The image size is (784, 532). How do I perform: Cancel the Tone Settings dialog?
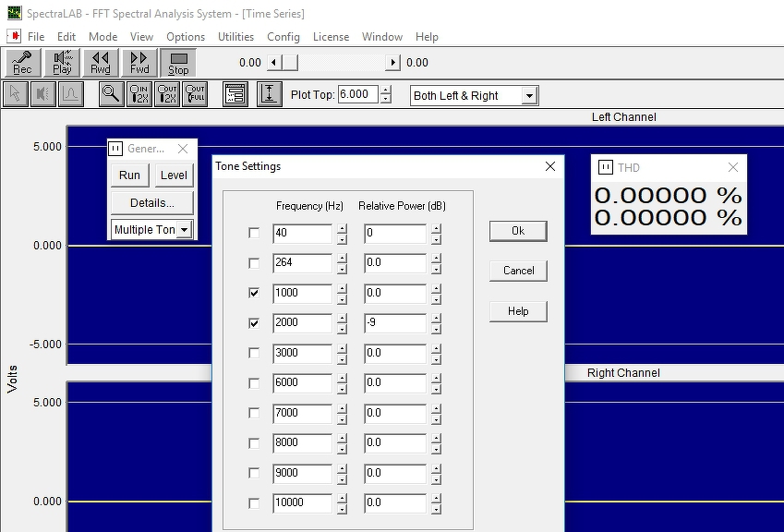click(518, 271)
